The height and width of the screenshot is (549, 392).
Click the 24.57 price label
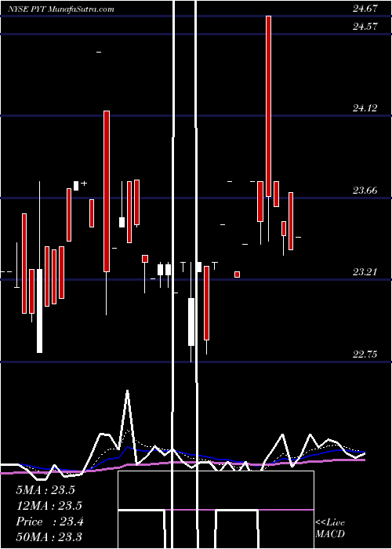[365, 26]
